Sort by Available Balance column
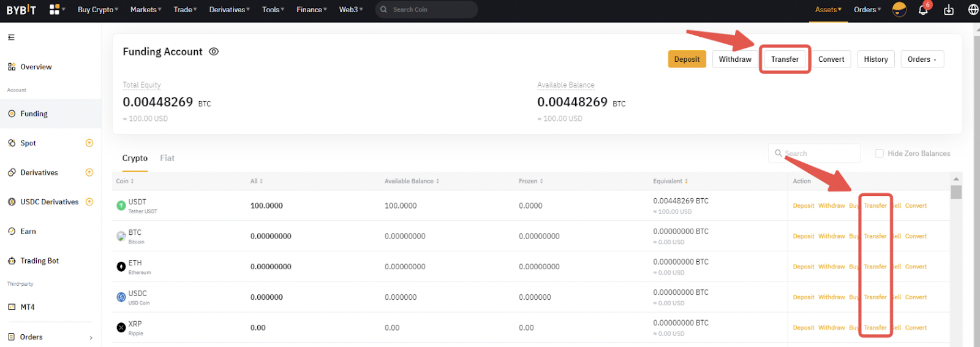The image size is (980, 347). click(x=412, y=181)
